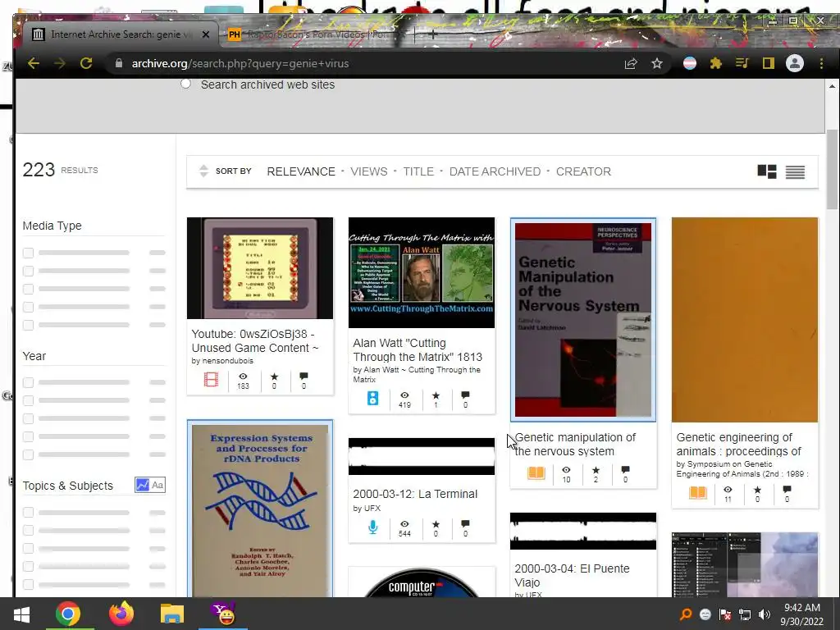
Task: Open Yahoo Messenger taskbar icon
Action: pyautogui.click(x=223, y=614)
